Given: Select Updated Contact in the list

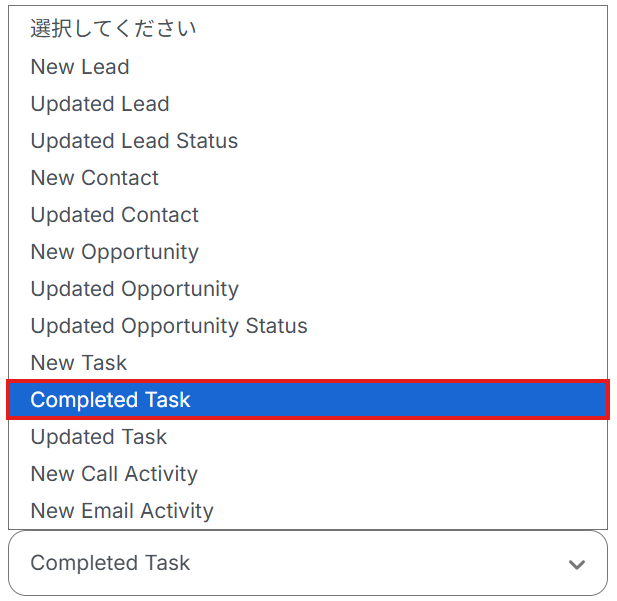Looking at the screenshot, I should (x=115, y=215).
